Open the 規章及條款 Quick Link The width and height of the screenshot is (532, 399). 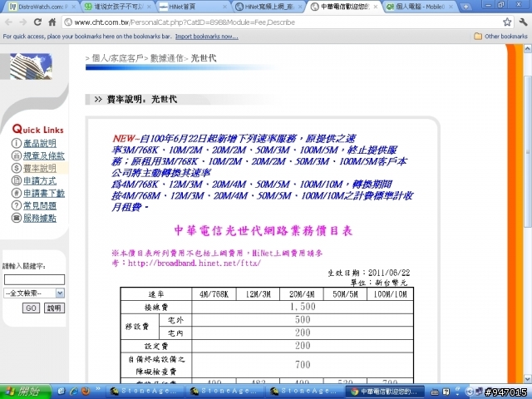point(44,155)
